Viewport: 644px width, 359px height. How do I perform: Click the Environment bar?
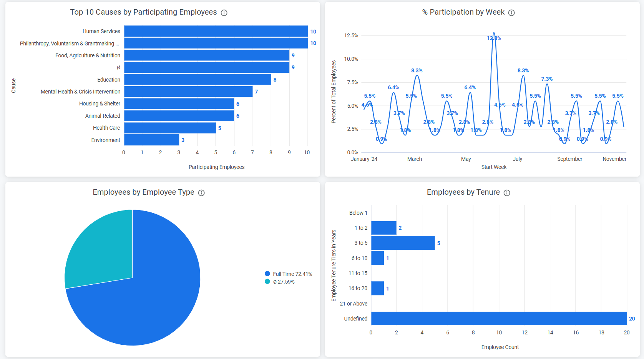click(x=151, y=140)
